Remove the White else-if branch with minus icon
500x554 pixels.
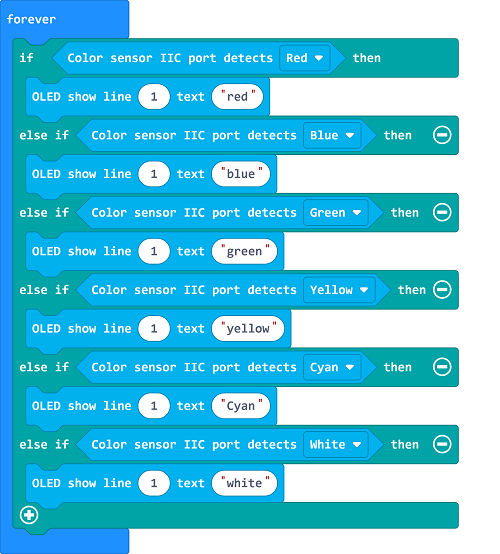(x=442, y=444)
